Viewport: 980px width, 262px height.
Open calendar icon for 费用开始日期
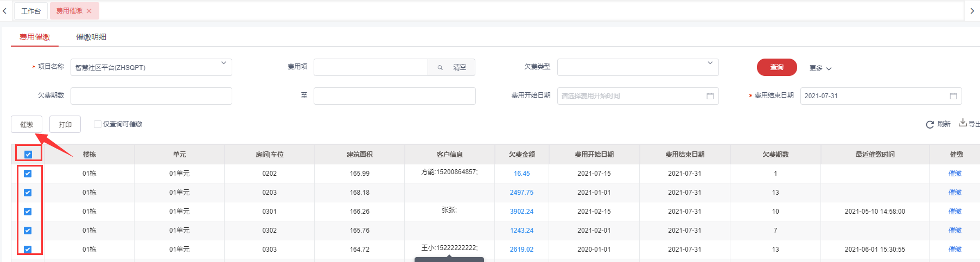(710, 96)
